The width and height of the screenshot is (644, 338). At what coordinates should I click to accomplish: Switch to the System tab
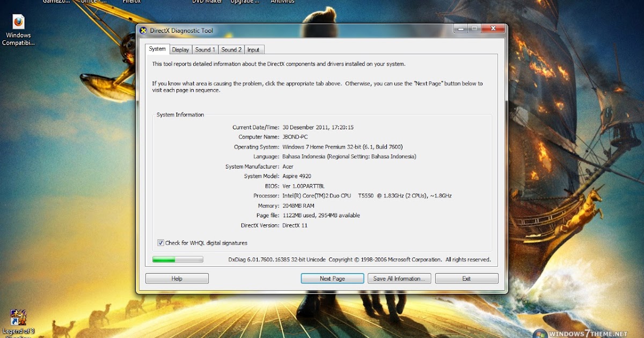click(157, 49)
